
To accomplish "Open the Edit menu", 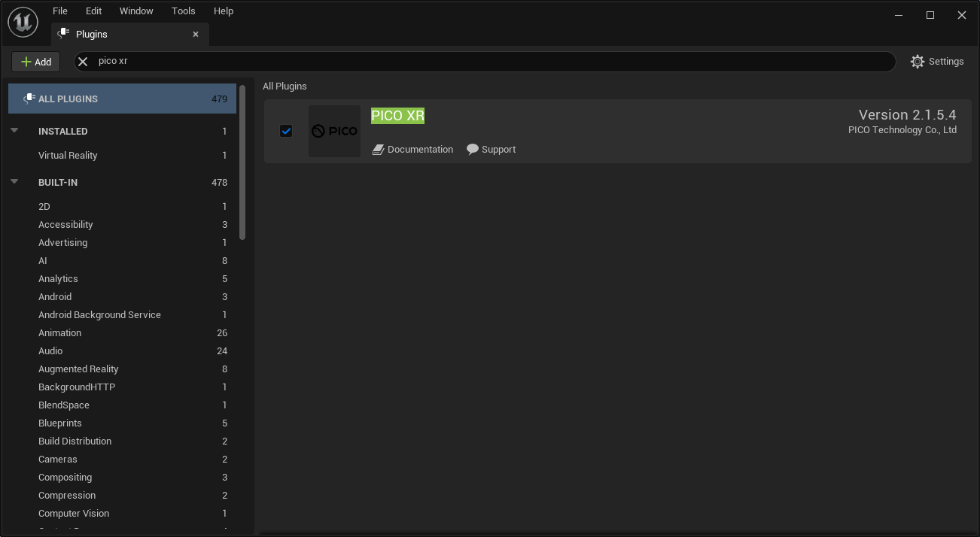I will click(x=93, y=11).
